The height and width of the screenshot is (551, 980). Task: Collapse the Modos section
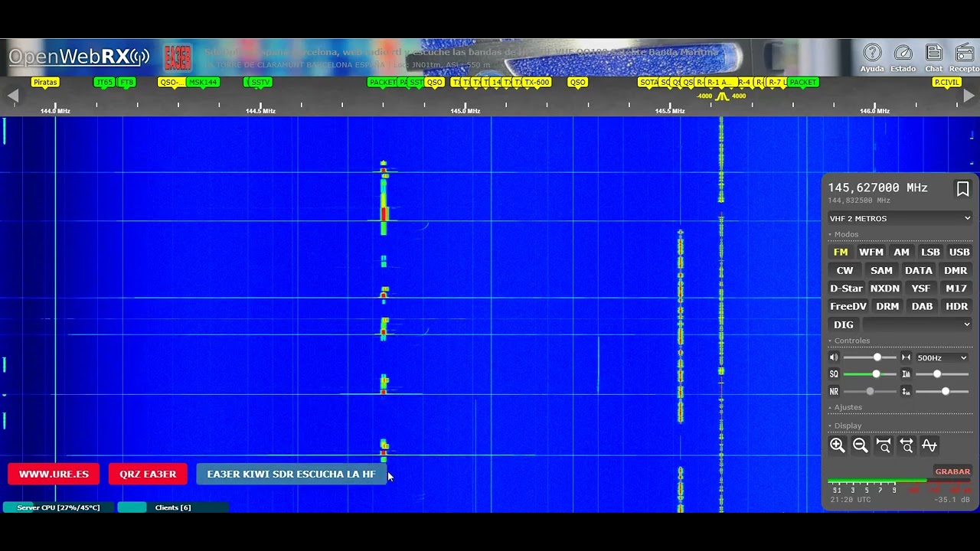(x=843, y=235)
